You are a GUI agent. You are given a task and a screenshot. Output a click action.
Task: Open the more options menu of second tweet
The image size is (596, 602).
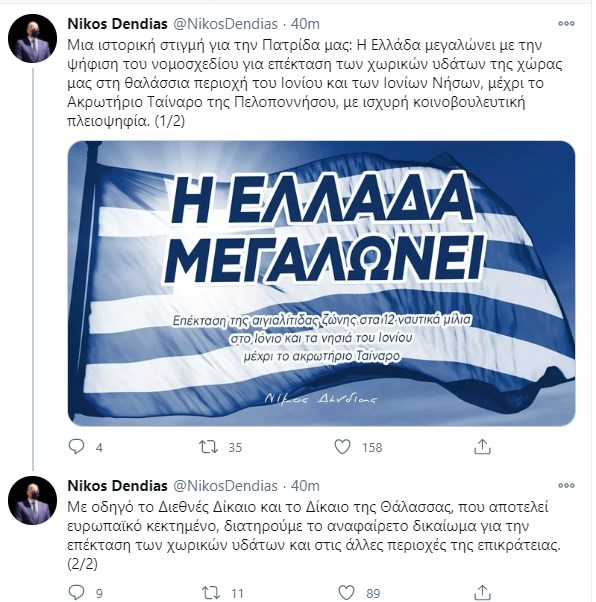(x=566, y=485)
